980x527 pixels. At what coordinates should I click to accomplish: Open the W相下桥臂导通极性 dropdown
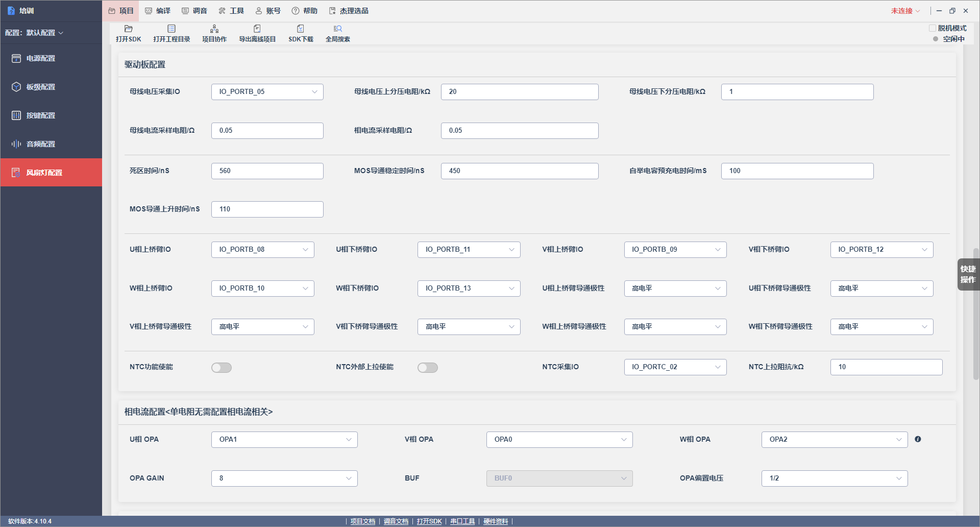pyautogui.click(x=882, y=327)
